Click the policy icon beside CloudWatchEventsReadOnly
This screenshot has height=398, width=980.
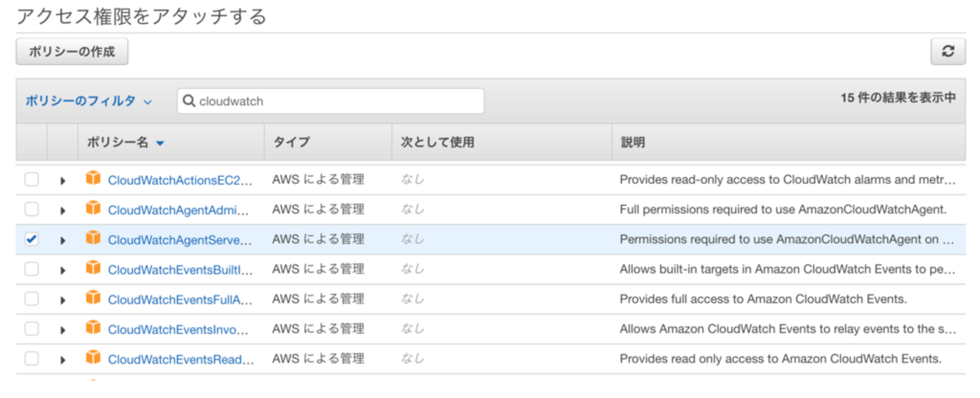tap(93, 358)
